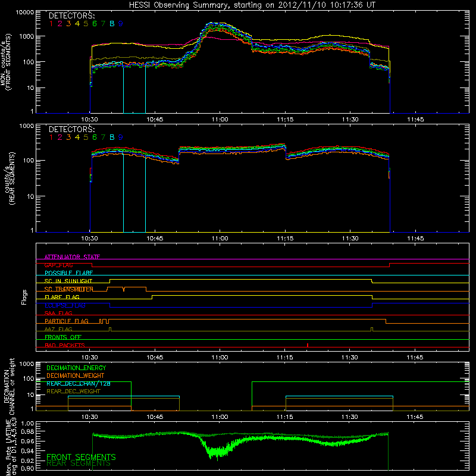Image resolution: width=476 pixels, height=476 pixels.
Task: Click the red BAD_PACKETS spike marker
Action: point(308,345)
